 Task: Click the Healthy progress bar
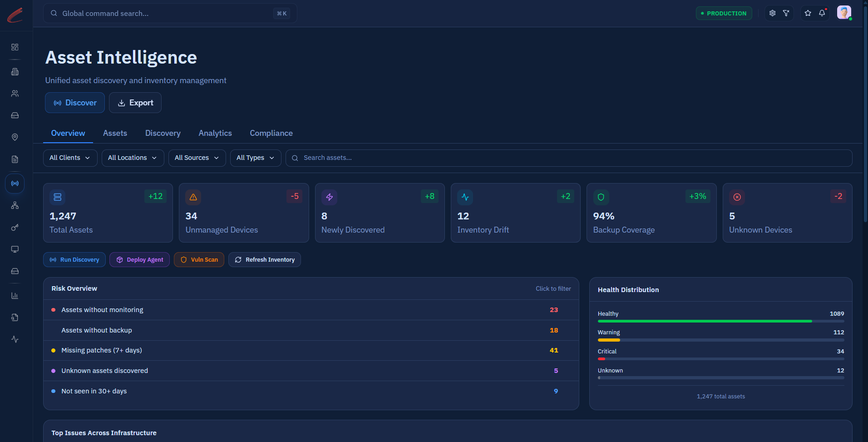721,321
